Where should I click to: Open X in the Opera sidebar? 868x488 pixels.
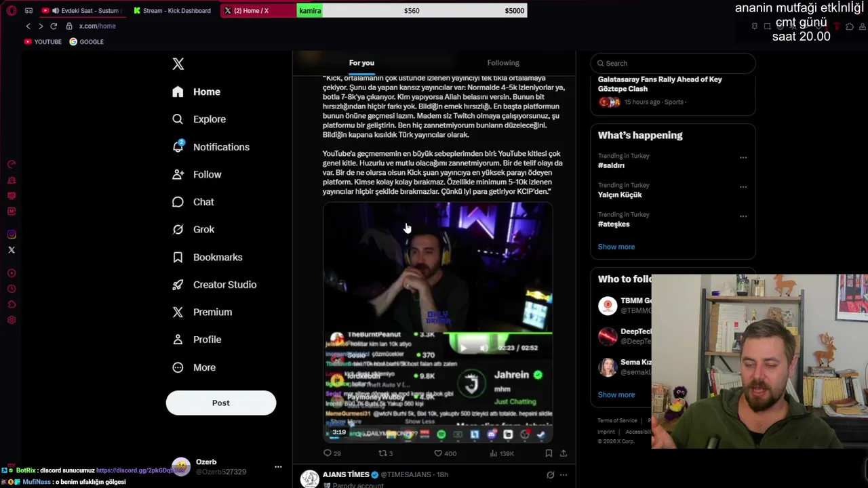tap(12, 250)
